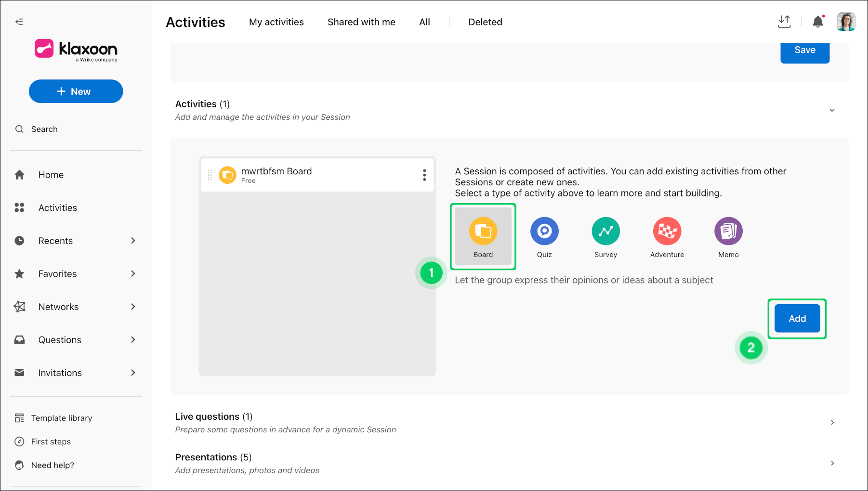Click the Save button
This screenshot has height=491, width=868.
click(x=805, y=51)
